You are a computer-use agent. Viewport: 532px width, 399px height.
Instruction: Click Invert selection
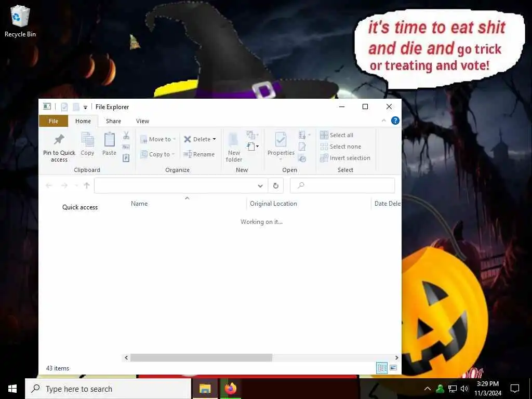345,158
